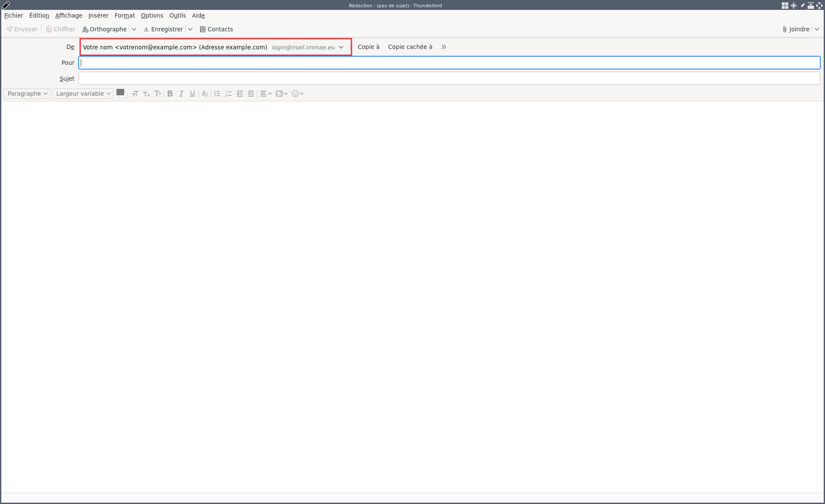Open the emoticon smiley dropdown
Screen dimensions: 825x504
coord(297,94)
